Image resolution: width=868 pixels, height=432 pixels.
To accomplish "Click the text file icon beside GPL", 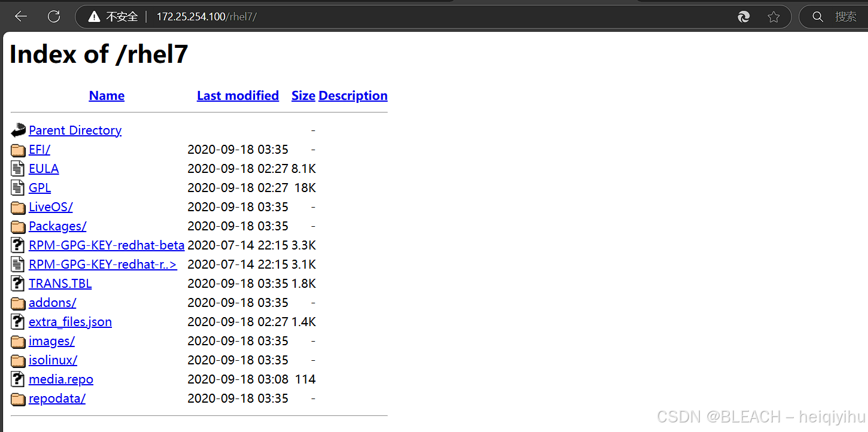I will 19,188.
